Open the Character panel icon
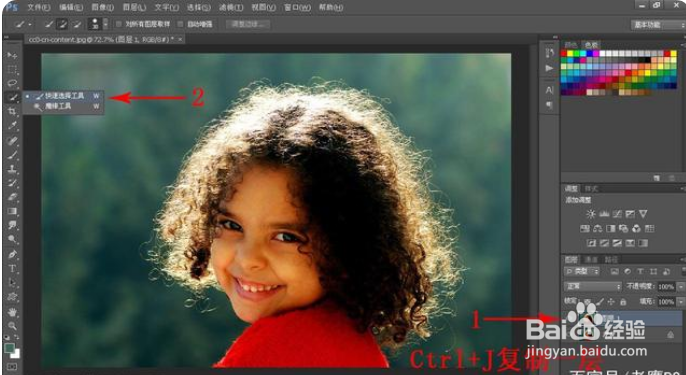The height and width of the screenshot is (375, 686). [550, 90]
